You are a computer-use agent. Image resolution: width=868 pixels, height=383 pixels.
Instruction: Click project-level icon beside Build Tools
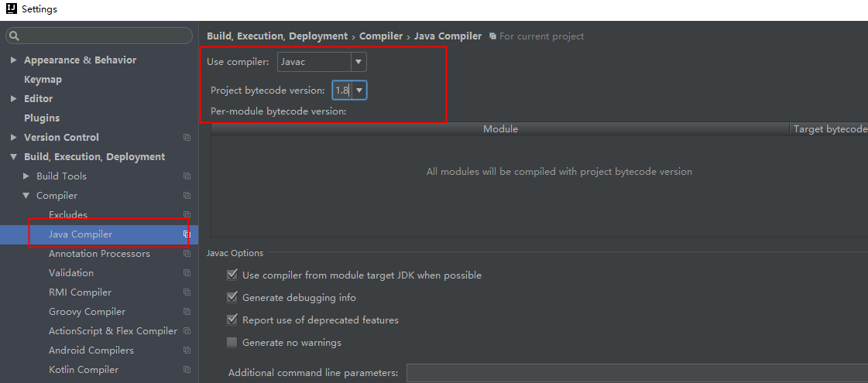point(187,176)
